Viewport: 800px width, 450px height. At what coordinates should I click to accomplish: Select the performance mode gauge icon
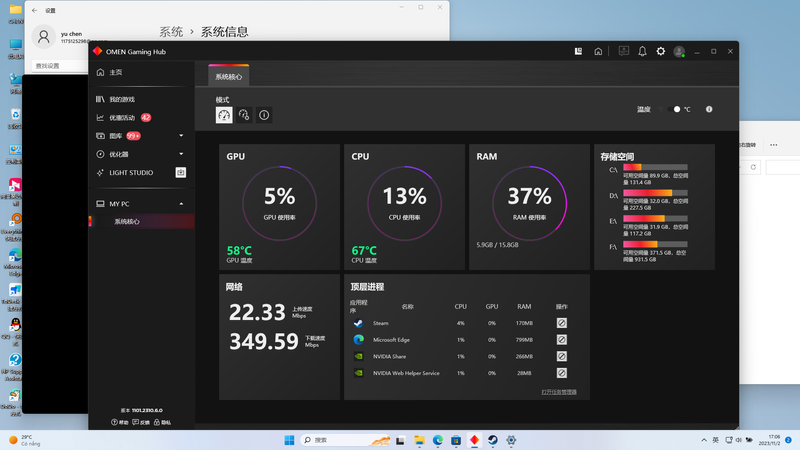224,115
